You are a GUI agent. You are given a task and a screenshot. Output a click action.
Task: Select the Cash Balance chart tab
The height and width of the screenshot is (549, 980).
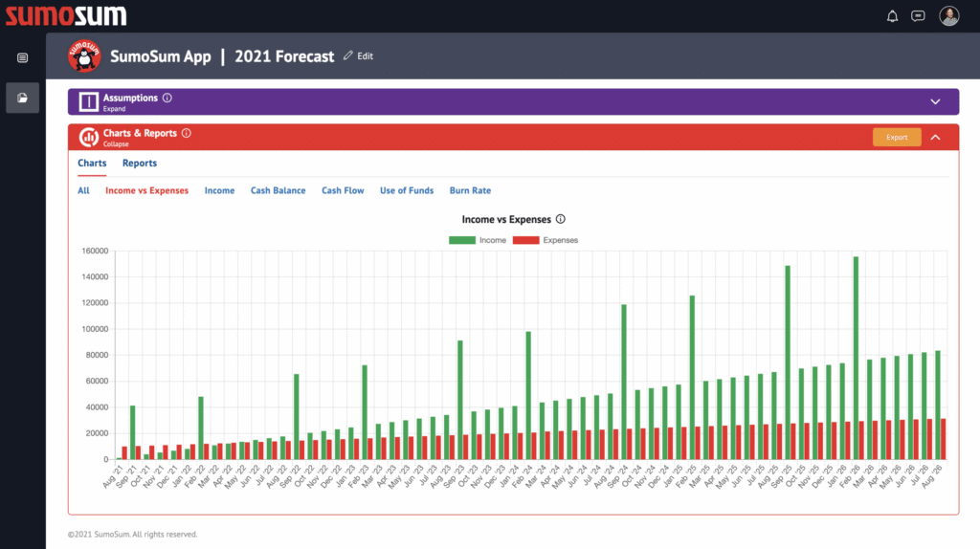click(278, 190)
